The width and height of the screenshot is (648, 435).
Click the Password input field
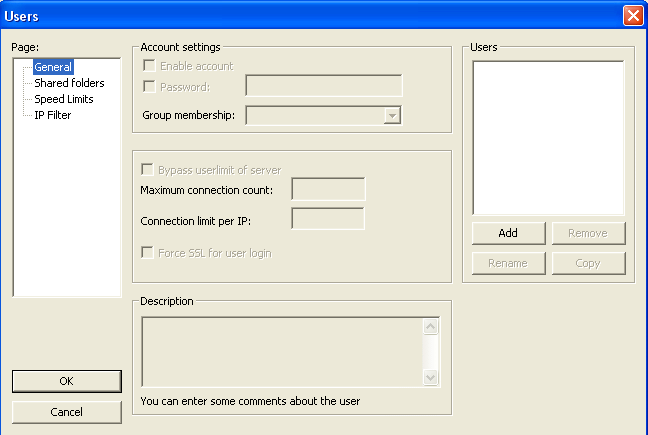[x=323, y=86]
